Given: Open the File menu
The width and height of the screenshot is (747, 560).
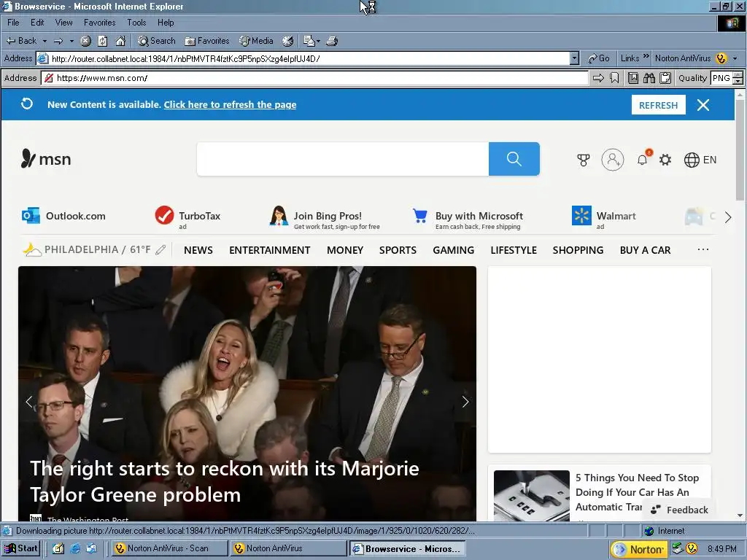Looking at the screenshot, I should pyautogui.click(x=13, y=23).
